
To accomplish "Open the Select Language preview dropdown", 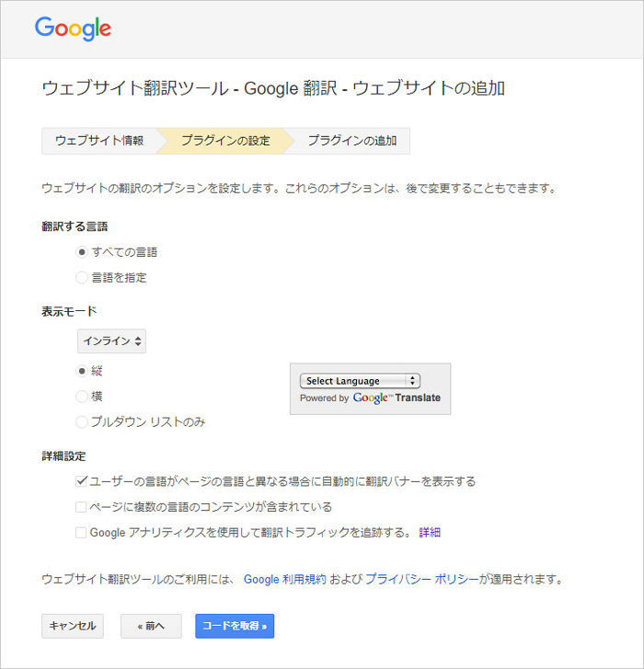I will tap(360, 381).
